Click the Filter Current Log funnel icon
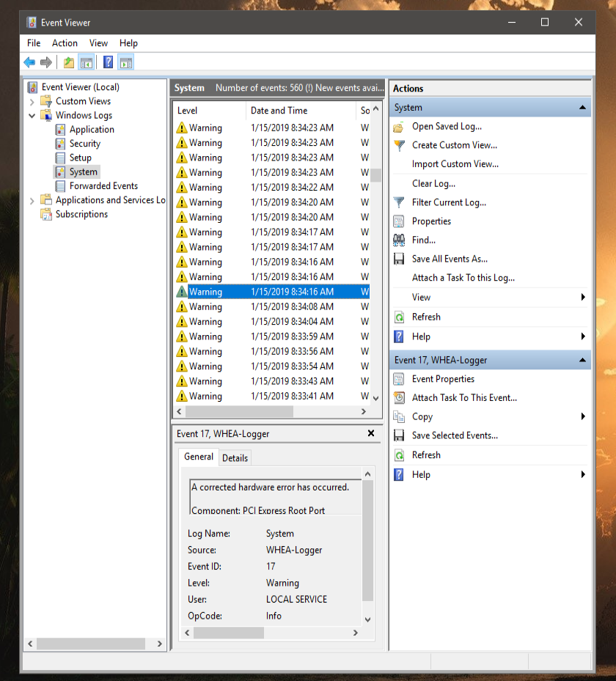Image resolution: width=616 pixels, height=681 pixels. tap(398, 202)
